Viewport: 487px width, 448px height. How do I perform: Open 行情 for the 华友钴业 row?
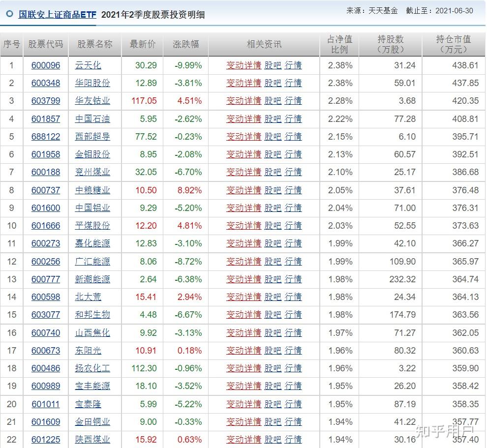[293, 101]
